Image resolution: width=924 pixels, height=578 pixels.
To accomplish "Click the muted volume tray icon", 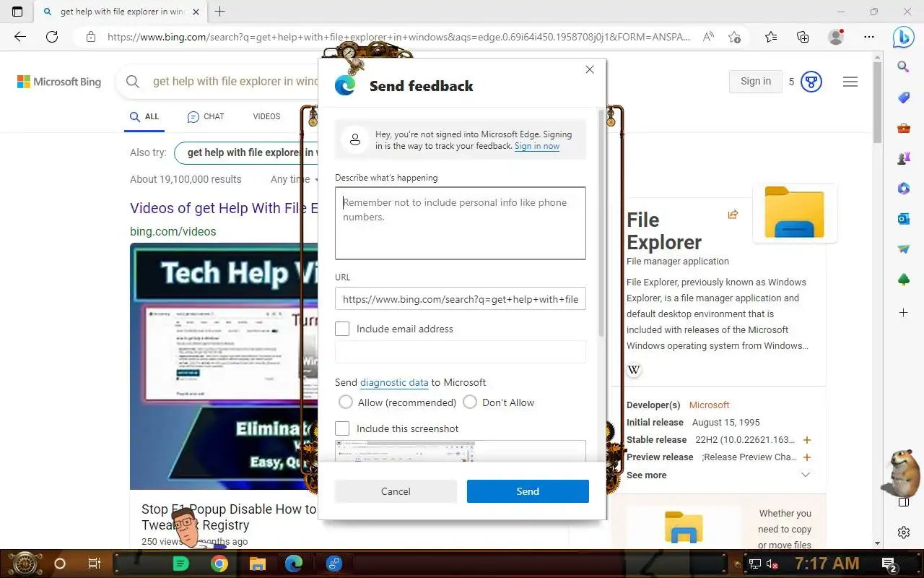I will point(772,564).
